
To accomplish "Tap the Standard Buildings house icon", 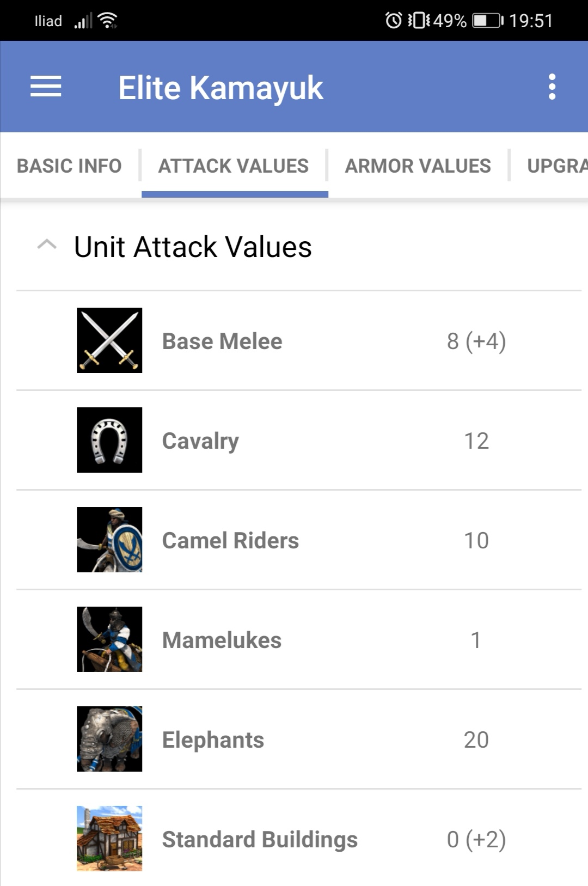I will (109, 839).
